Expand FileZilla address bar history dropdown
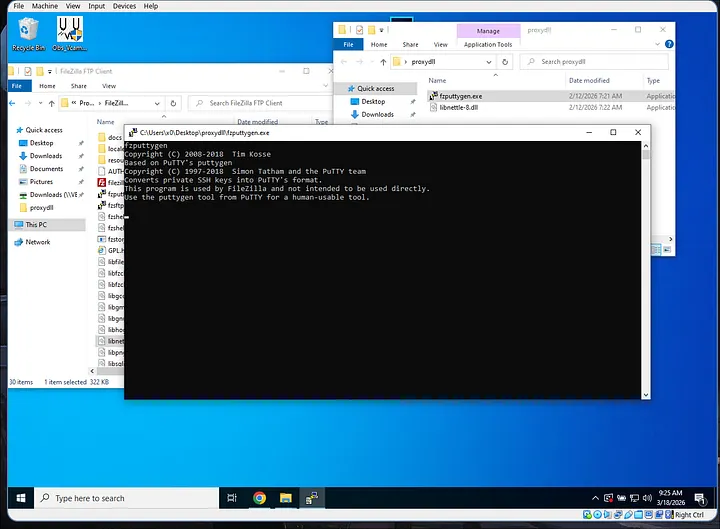The width and height of the screenshot is (720, 529). 157,103
